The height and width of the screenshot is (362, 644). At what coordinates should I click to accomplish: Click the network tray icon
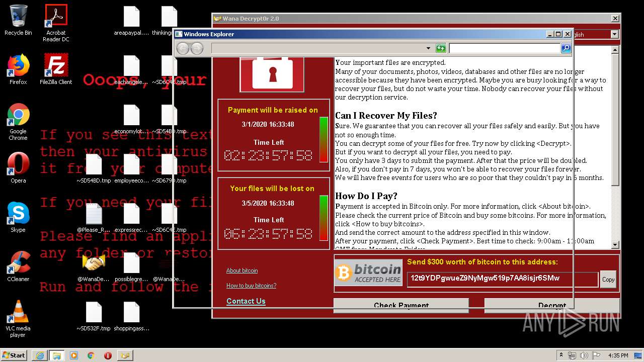pos(573,355)
